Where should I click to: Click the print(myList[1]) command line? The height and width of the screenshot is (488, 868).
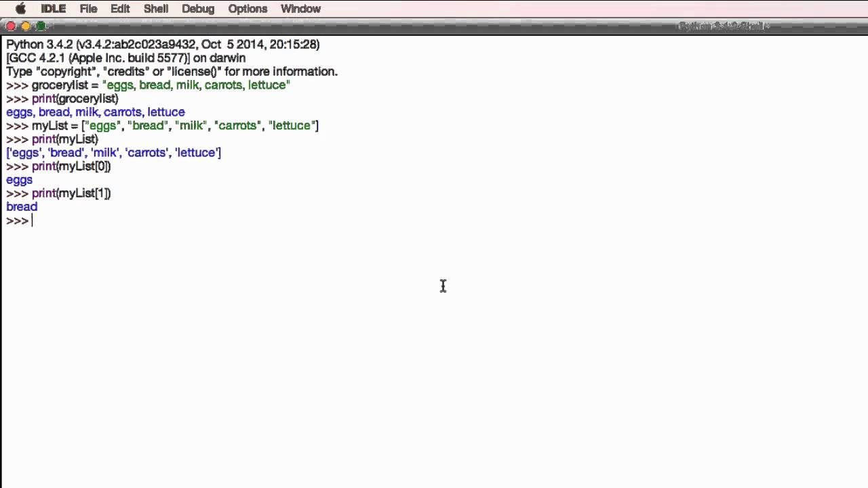pyautogui.click(x=58, y=193)
